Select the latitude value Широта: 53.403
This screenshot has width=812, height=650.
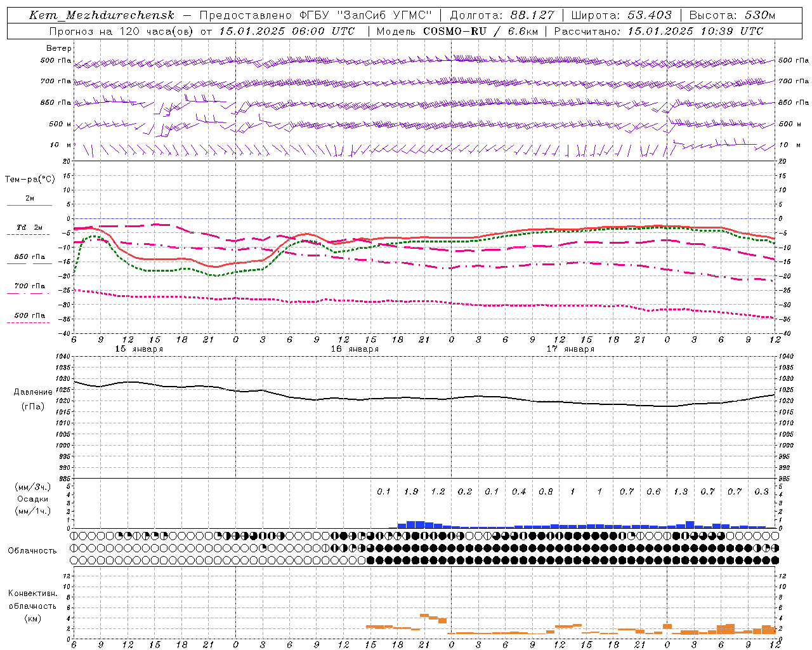point(621,15)
